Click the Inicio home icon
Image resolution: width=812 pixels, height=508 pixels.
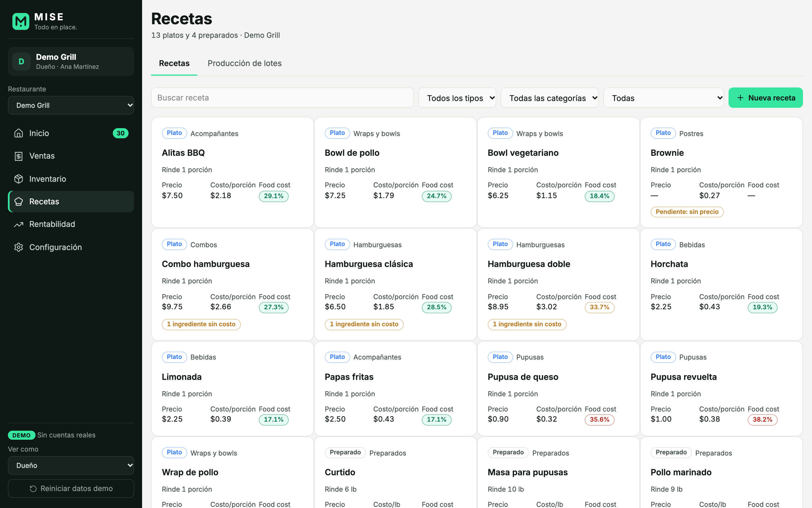point(19,133)
